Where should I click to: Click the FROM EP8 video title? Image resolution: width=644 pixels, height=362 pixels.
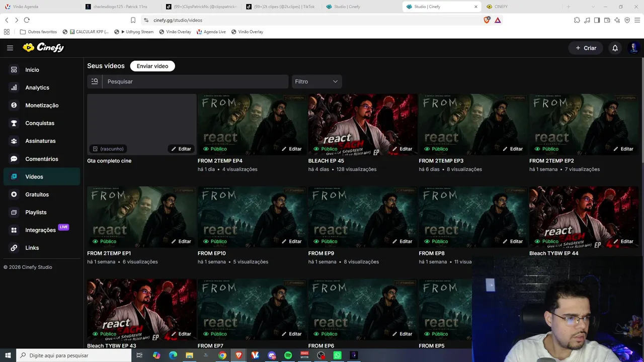432,253
